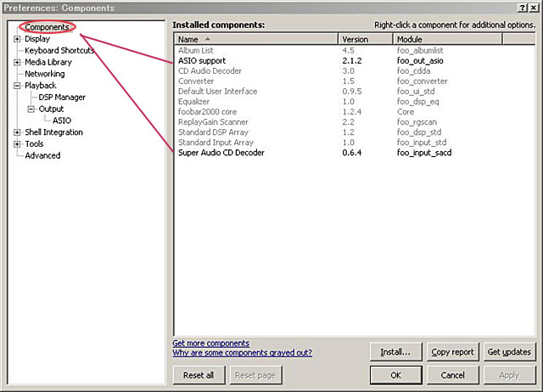Click version 2.1.2 of ASIO support
The height and width of the screenshot is (392, 543).
(352, 60)
